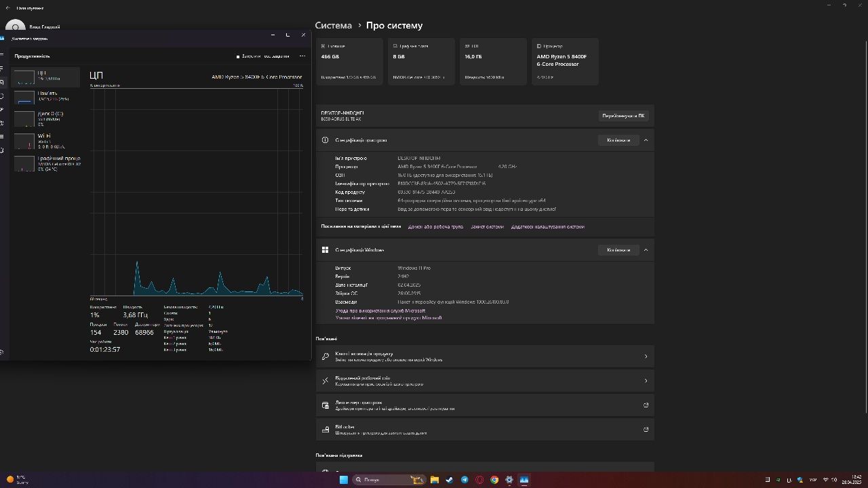Click the network icon in system tray

[x=825, y=480]
